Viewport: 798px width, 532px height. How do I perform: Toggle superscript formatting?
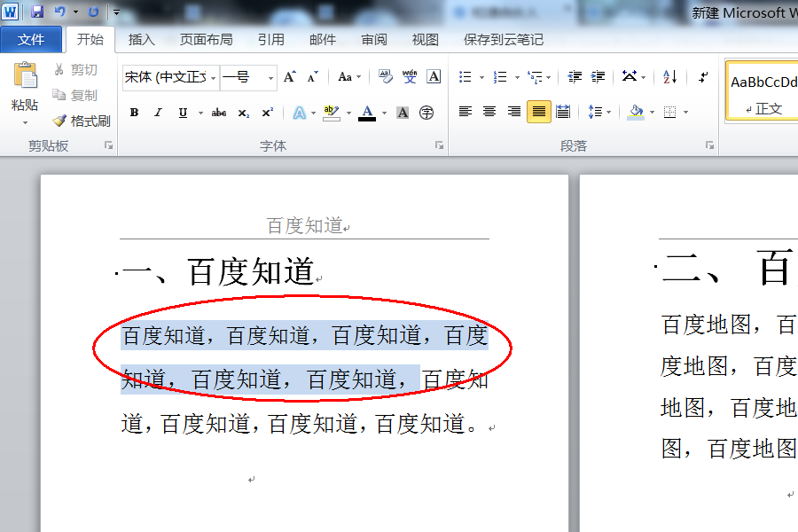(268, 113)
